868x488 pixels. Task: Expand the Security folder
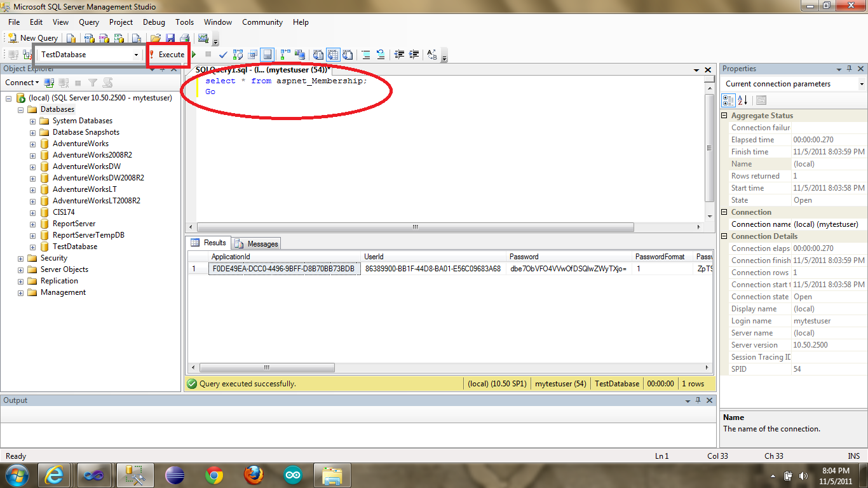point(20,258)
